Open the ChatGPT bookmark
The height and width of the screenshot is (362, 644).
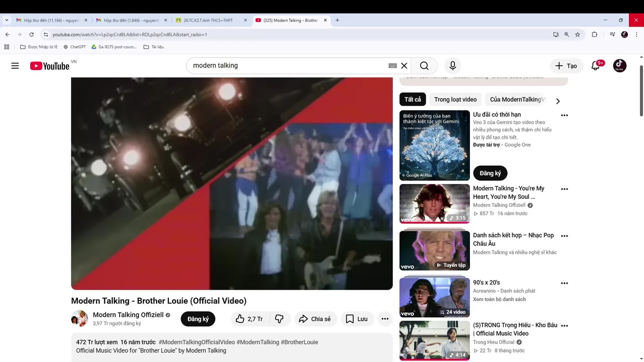tap(74, 47)
